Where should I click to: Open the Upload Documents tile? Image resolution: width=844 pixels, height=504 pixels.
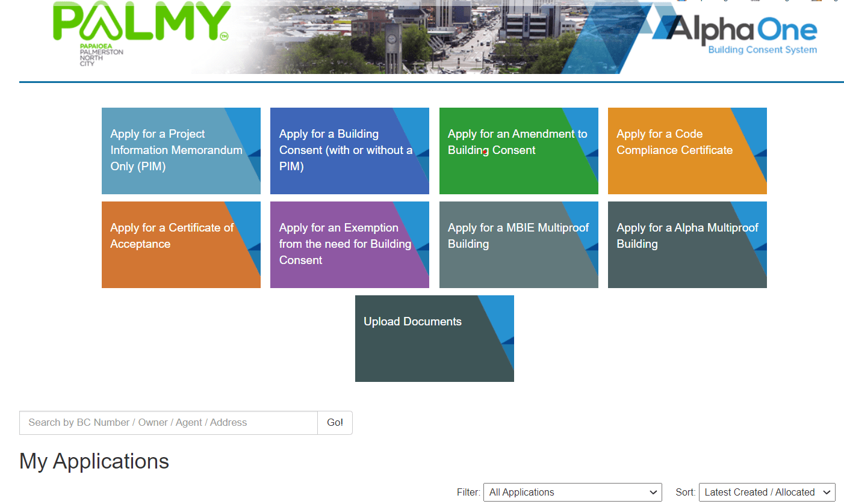[x=435, y=339]
